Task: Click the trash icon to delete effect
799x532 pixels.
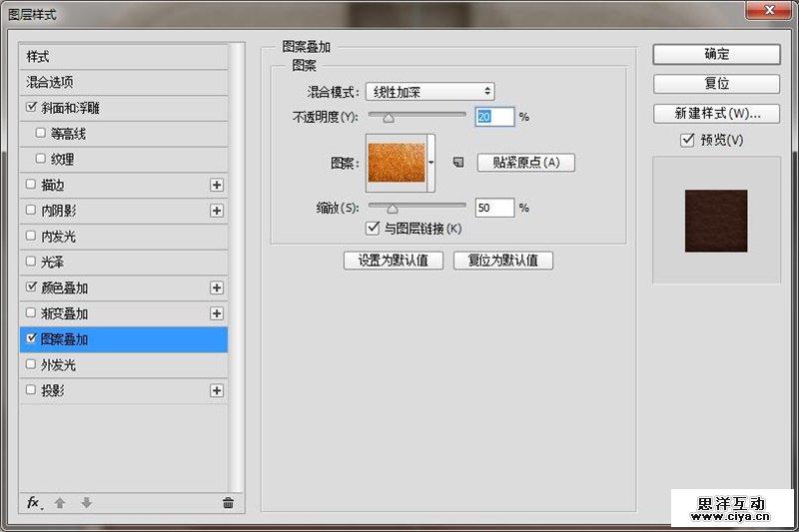Action: pyautogui.click(x=228, y=503)
